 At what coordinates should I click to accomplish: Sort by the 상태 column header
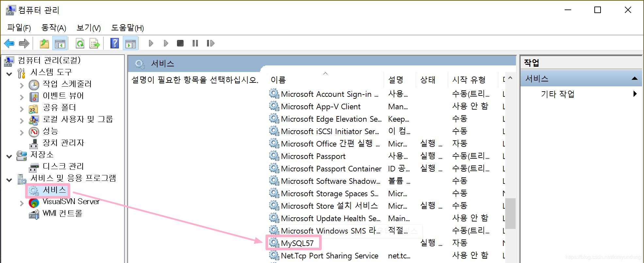[428, 80]
